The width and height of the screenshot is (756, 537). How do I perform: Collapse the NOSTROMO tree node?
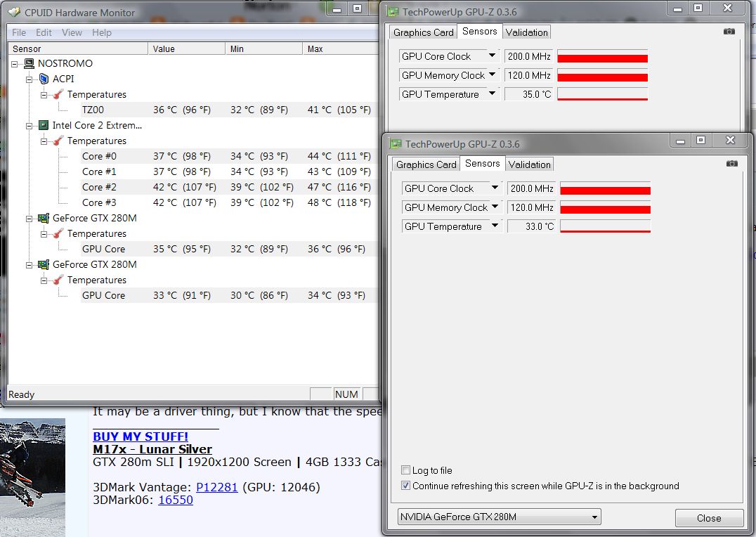point(15,64)
